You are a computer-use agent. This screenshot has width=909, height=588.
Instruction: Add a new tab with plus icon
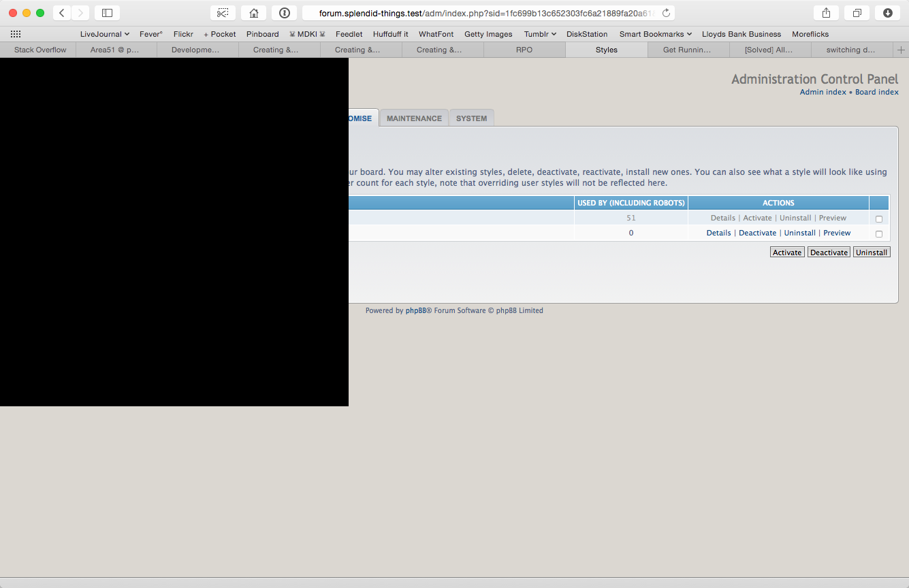(x=902, y=50)
